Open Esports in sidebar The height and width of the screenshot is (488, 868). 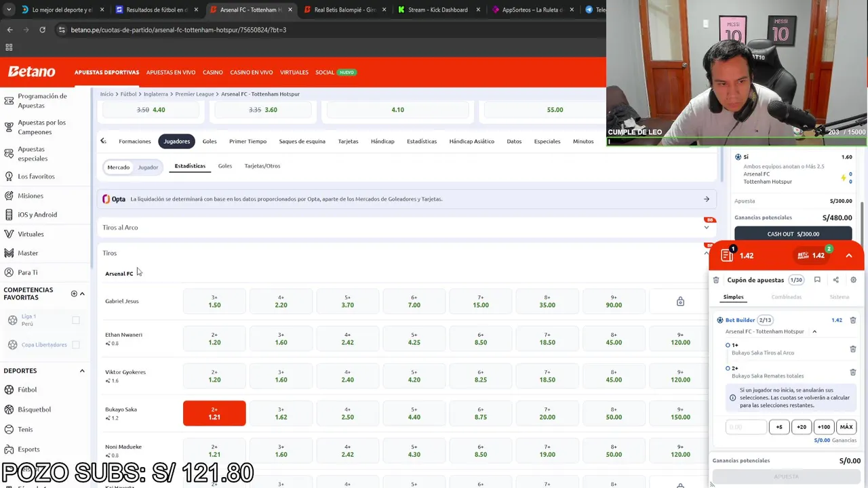28,449
